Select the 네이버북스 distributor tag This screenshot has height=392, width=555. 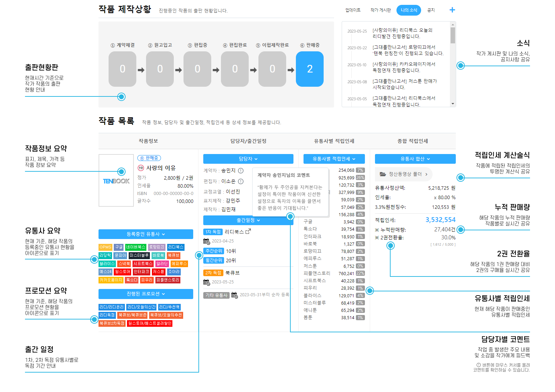(x=136, y=247)
